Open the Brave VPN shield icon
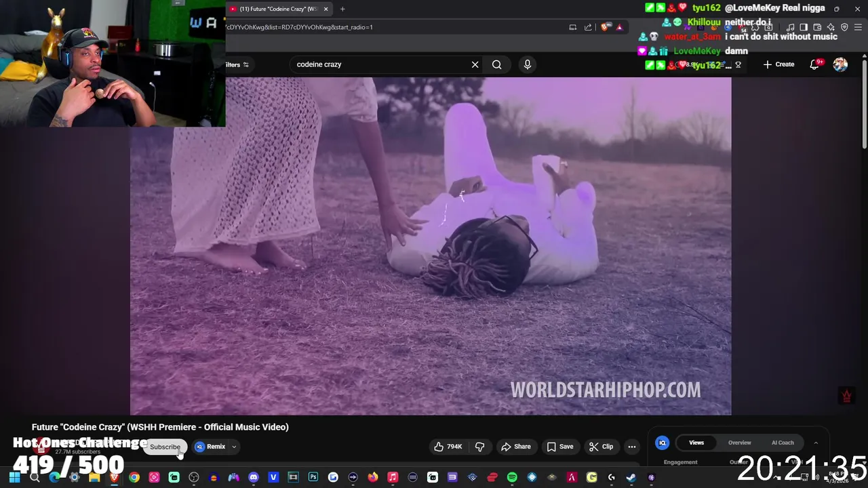The image size is (868, 488). coord(844,27)
